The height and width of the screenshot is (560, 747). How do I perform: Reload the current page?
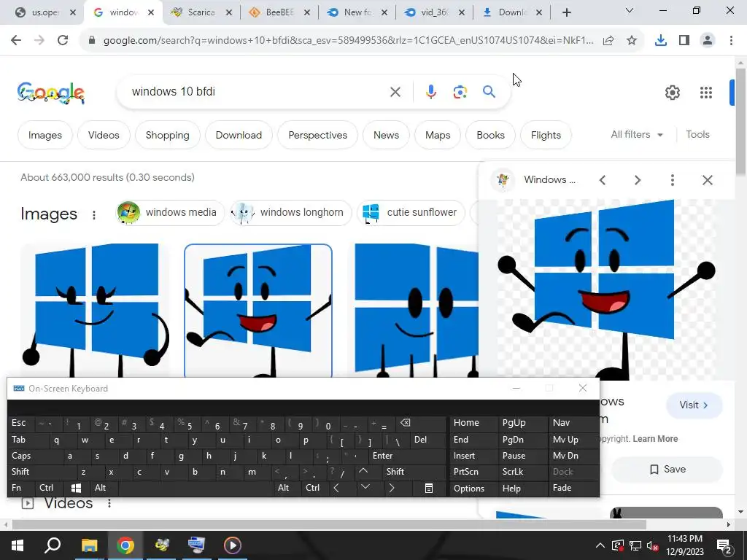(x=63, y=40)
